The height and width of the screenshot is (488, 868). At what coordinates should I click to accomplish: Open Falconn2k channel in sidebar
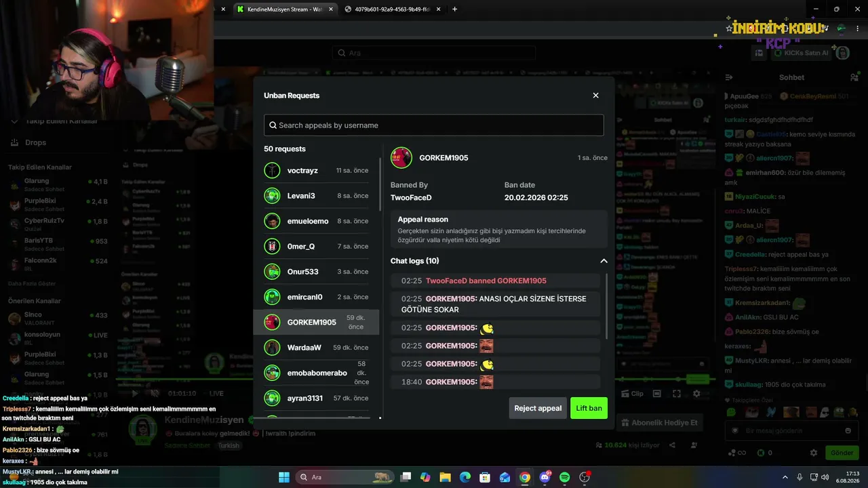[58, 264]
